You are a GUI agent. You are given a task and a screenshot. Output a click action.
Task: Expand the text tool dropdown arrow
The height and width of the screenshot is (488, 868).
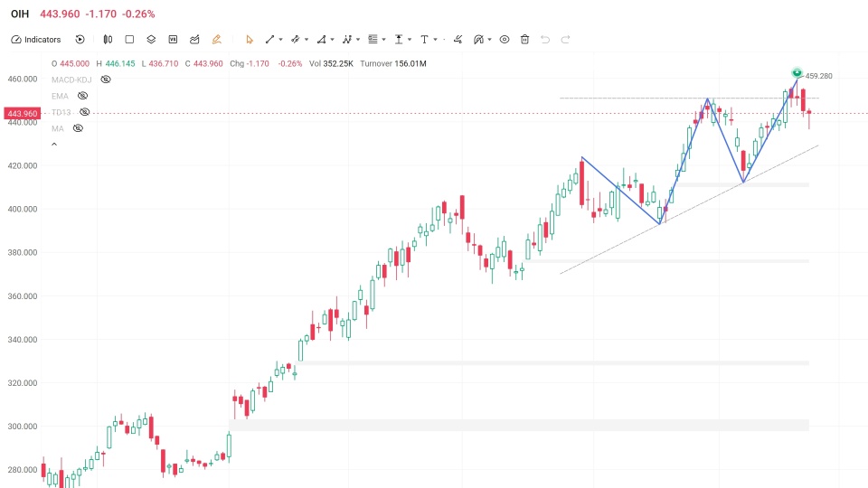tap(435, 40)
